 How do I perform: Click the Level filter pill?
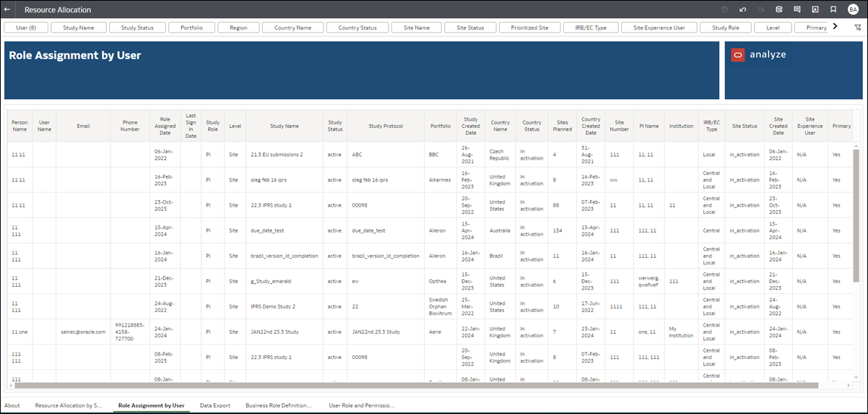[773, 27]
